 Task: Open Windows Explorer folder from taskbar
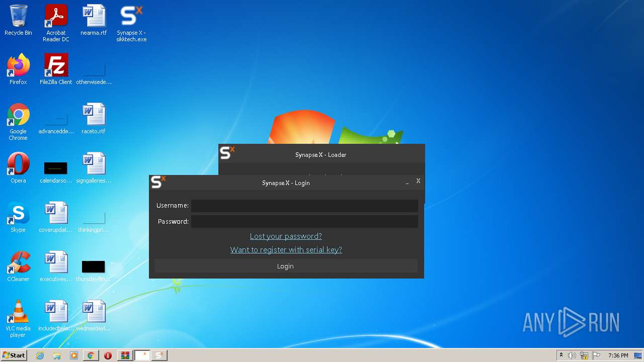point(57,355)
